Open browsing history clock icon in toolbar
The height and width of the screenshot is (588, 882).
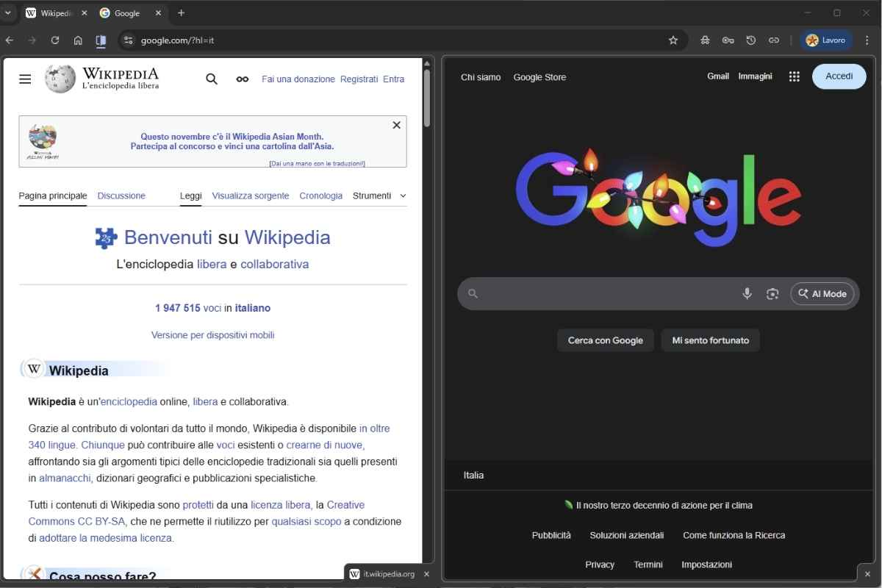click(751, 40)
